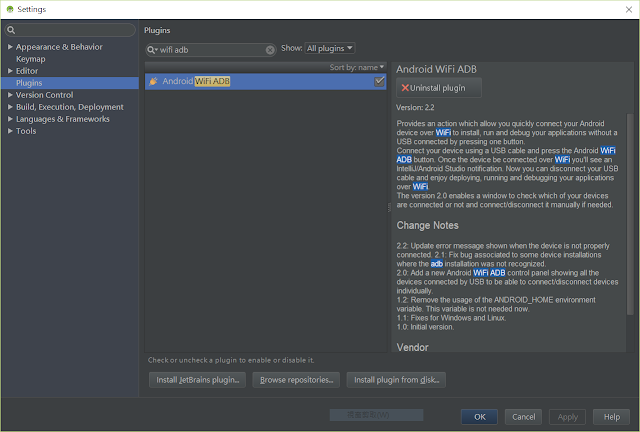The width and height of the screenshot is (640, 432).
Task: Expand Version Control settings node
Action: tap(10, 95)
